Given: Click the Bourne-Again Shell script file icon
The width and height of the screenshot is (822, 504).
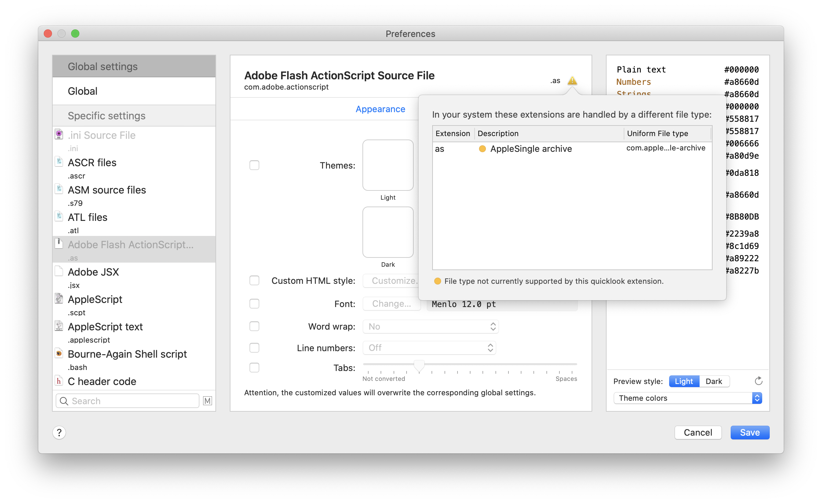Looking at the screenshot, I should coord(59,353).
